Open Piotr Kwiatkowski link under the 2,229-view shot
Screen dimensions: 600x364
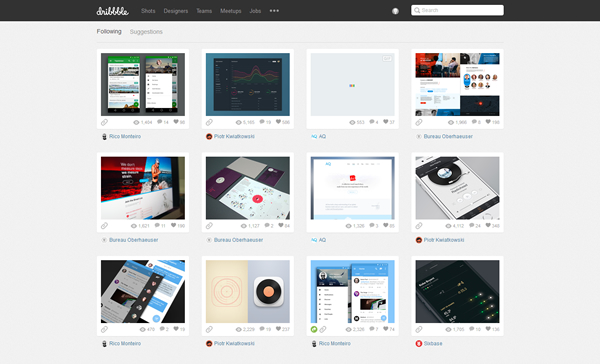pyautogui.click(x=234, y=344)
